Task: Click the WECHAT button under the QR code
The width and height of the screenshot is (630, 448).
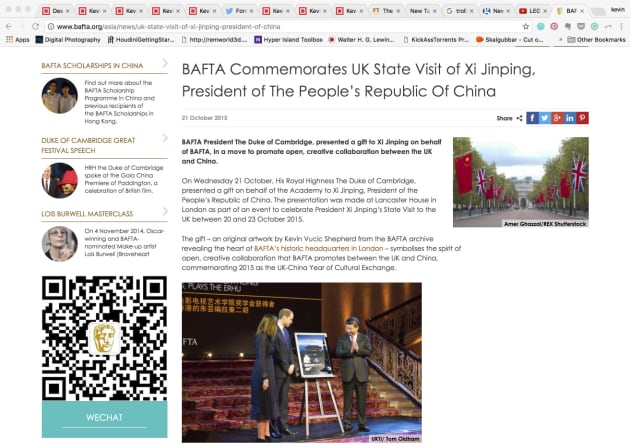Action: [x=104, y=418]
